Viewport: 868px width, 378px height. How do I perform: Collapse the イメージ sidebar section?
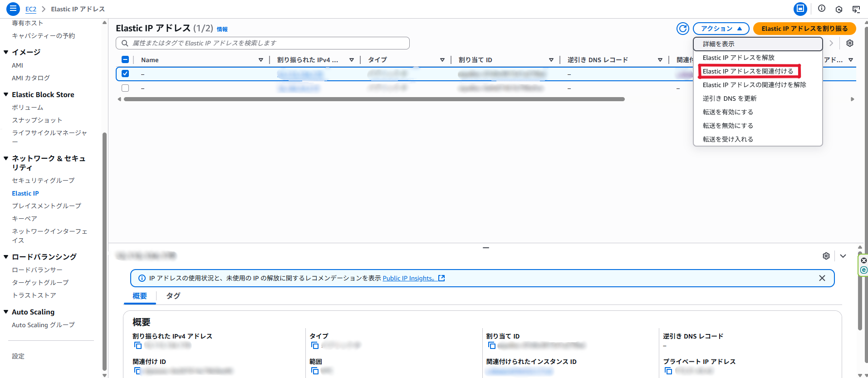tap(6, 52)
